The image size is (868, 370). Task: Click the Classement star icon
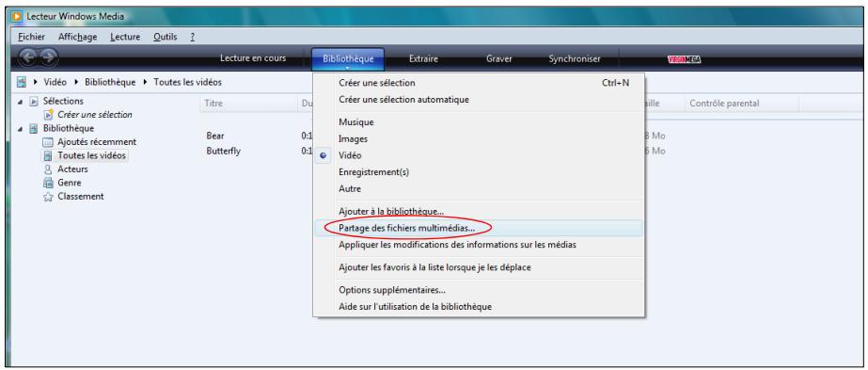[48, 197]
